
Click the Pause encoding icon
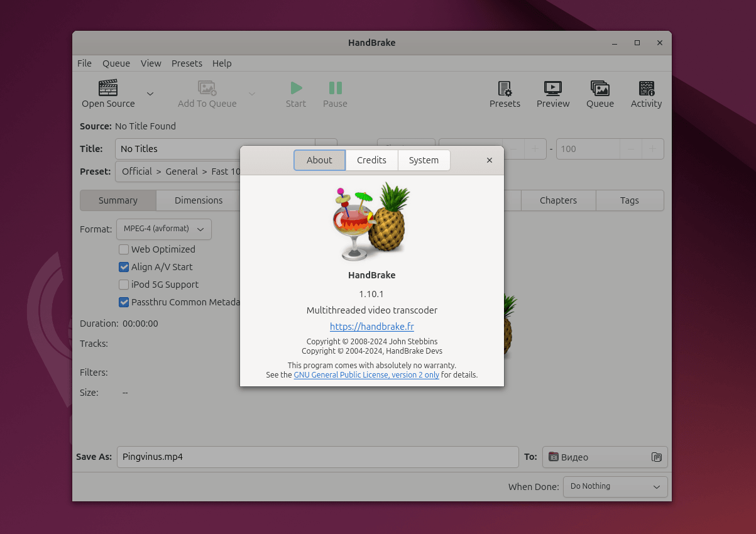click(x=335, y=88)
